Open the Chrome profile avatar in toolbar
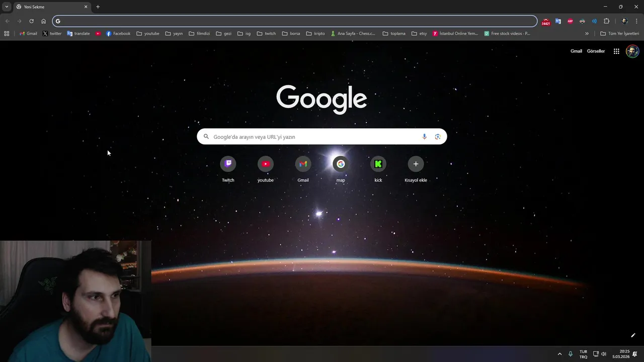Image resolution: width=644 pixels, height=362 pixels. (x=624, y=21)
